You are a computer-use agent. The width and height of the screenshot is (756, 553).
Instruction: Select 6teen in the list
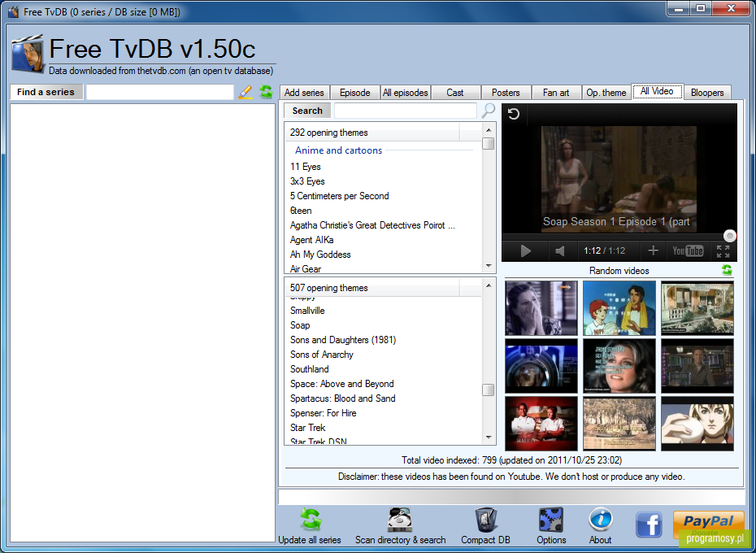click(301, 211)
